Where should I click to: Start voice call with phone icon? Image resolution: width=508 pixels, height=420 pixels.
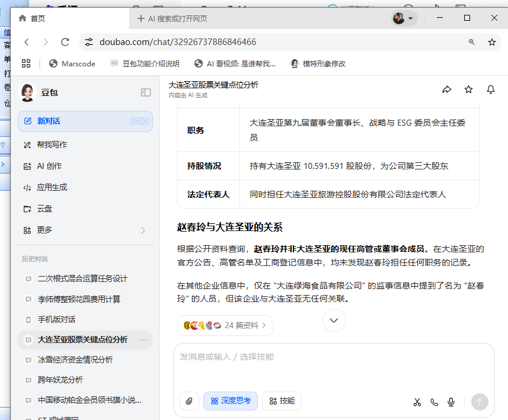click(434, 402)
